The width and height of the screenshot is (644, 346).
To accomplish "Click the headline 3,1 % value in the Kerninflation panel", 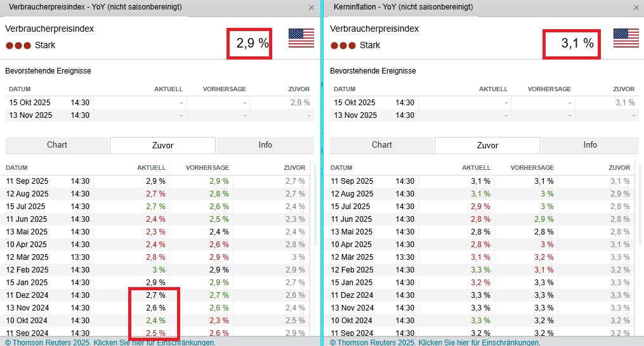I will pos(577,42).
